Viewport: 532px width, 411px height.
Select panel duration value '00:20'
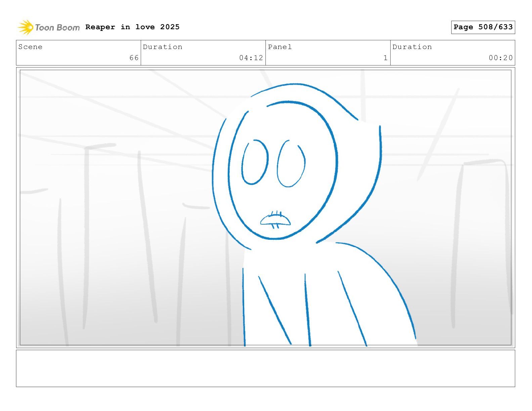pyautogui.click(x=501, y=58)
